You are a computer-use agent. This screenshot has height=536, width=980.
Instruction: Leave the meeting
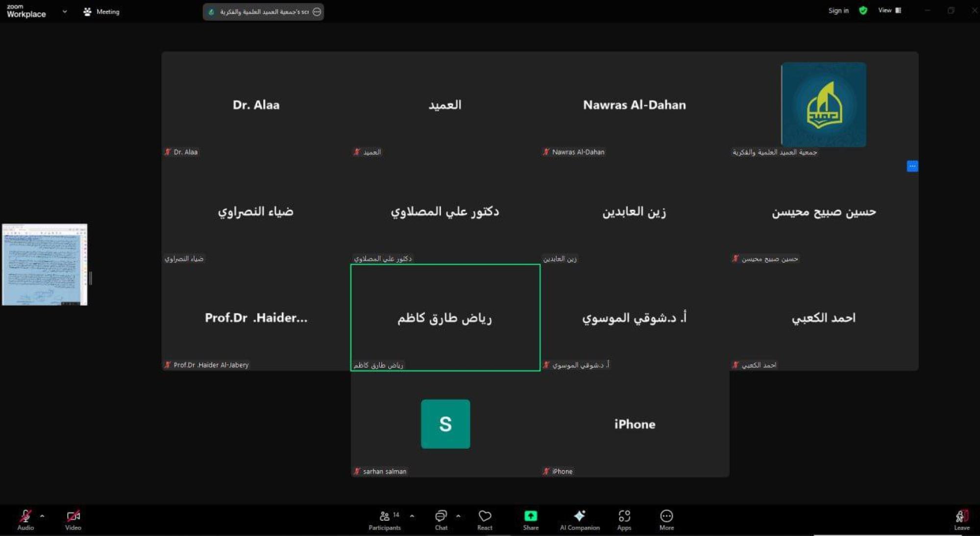point(961,520)
